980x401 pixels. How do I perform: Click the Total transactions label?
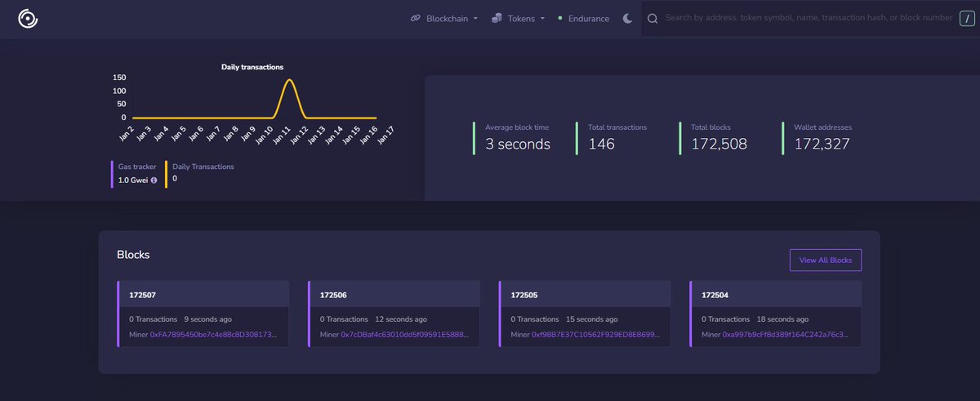coord(617,127)
